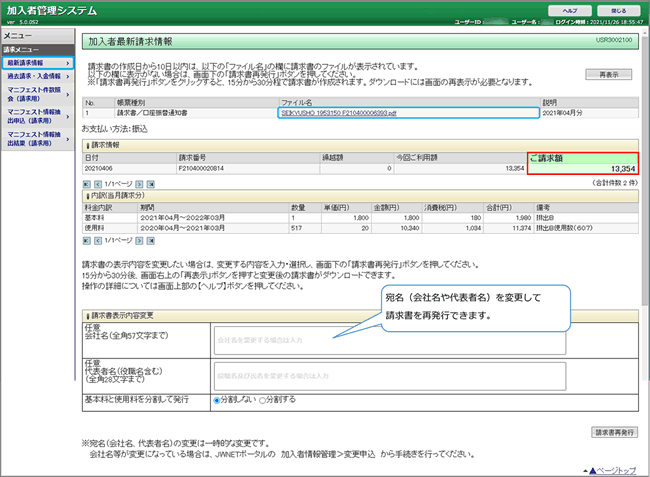Click the ご請求額 value 13,354
This screenshot has width=650, height=477.
pos(623,169)
